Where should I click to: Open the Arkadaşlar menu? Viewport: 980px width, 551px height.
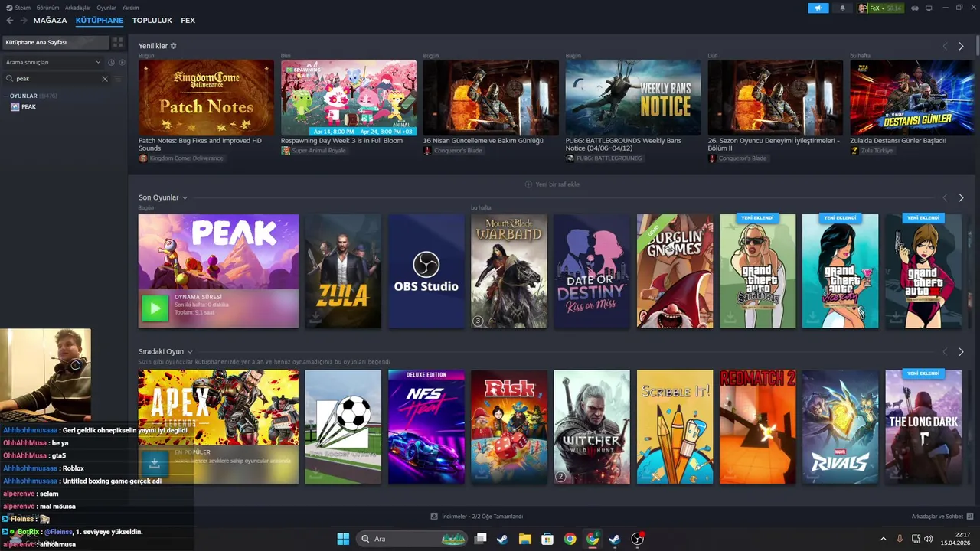click(77, 8)
